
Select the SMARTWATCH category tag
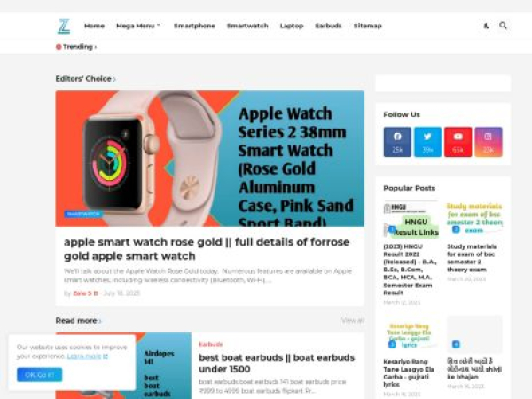pos(83,214)
